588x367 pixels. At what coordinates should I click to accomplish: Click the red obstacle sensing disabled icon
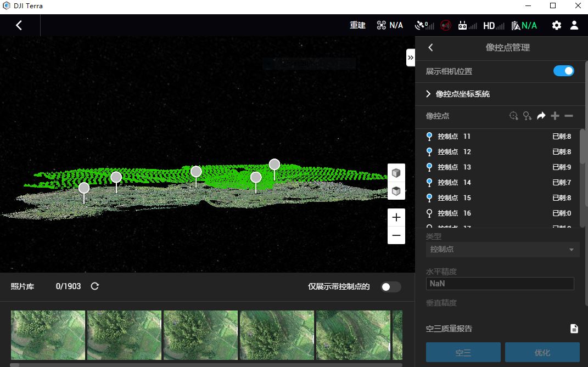[445, 25]
